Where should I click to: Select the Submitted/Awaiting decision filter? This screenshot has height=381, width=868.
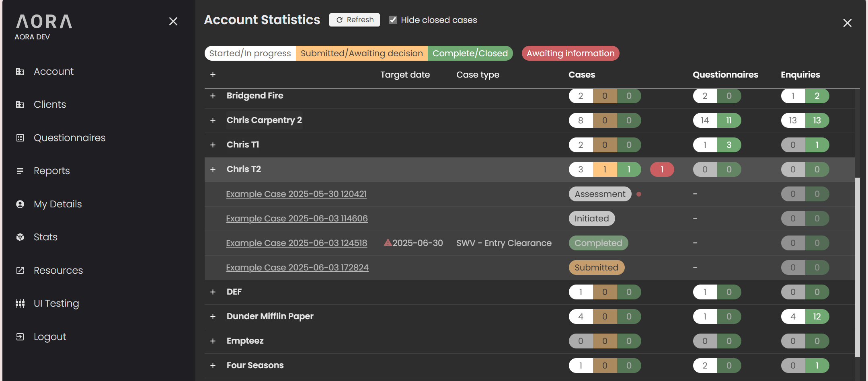tap(361, 53)
